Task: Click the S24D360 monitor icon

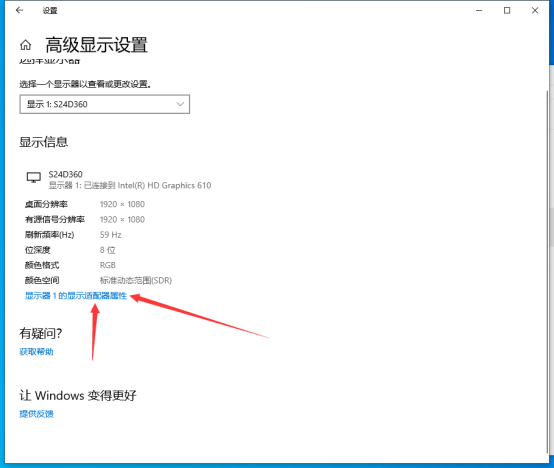Action: [34, 177]
